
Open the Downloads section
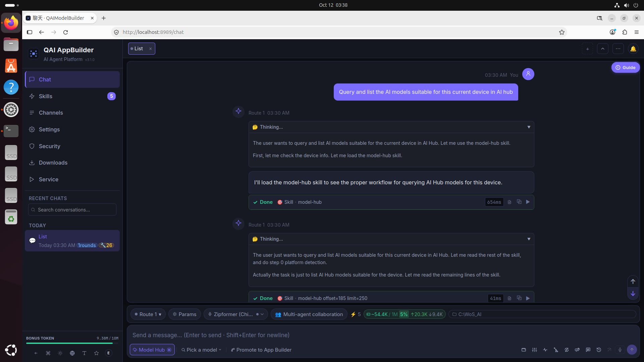(72, 163)
